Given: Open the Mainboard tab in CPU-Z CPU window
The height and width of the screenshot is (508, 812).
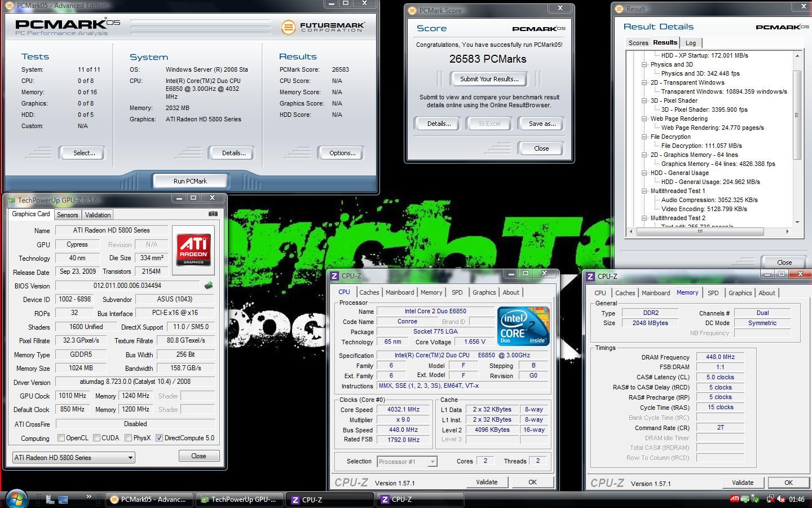Looking at the screenshot, I should 400,292.
